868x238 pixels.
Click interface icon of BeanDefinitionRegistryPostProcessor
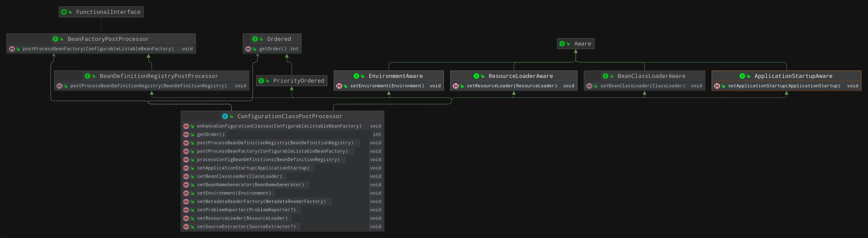(x=87, y=76)
